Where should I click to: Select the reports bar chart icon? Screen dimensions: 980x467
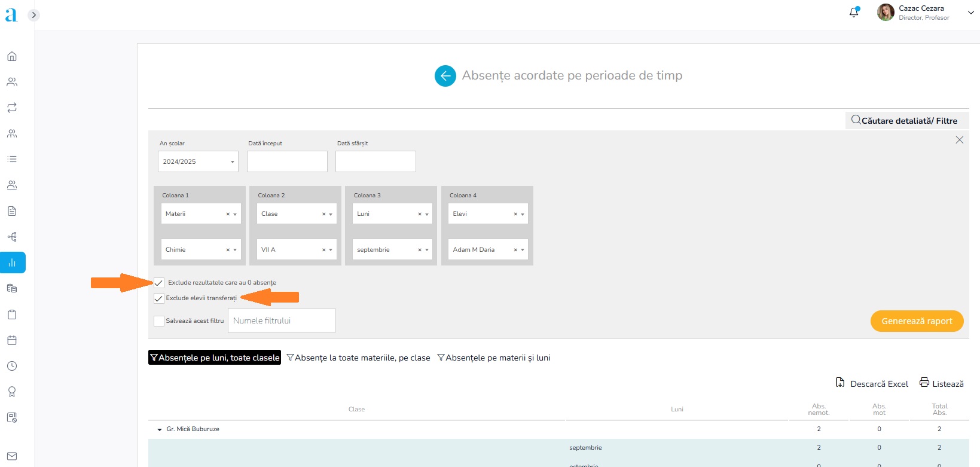[12, 263]
